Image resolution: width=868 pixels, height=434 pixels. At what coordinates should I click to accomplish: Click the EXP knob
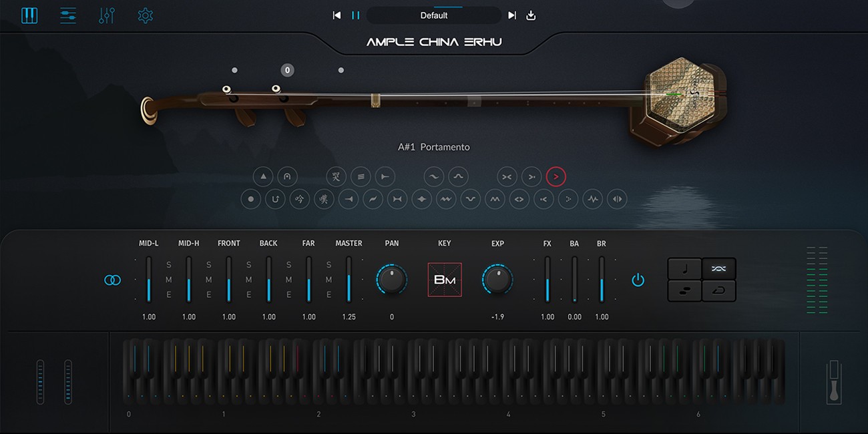pos(497,280)
